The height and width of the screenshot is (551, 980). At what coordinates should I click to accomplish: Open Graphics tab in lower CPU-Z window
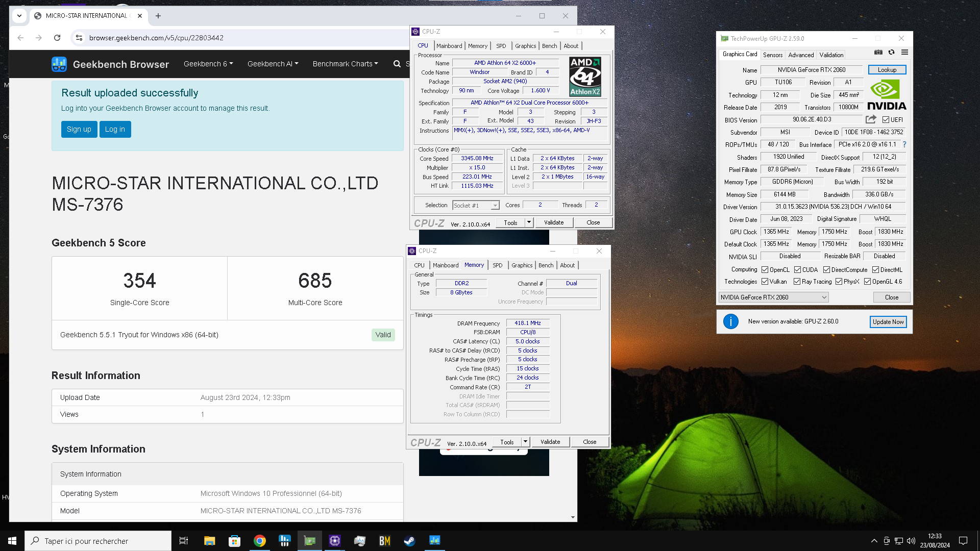(x=522, y=265)
